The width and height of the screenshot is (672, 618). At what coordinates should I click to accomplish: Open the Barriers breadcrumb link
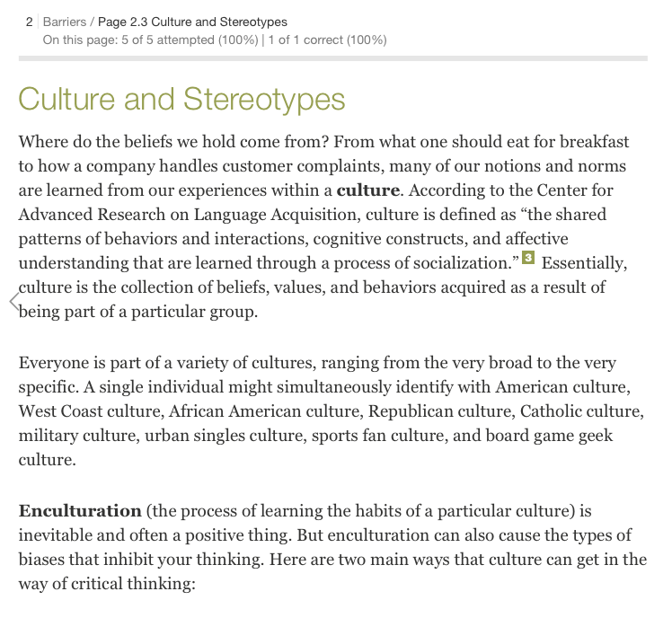pyautogui.click(x=65, y=22)
